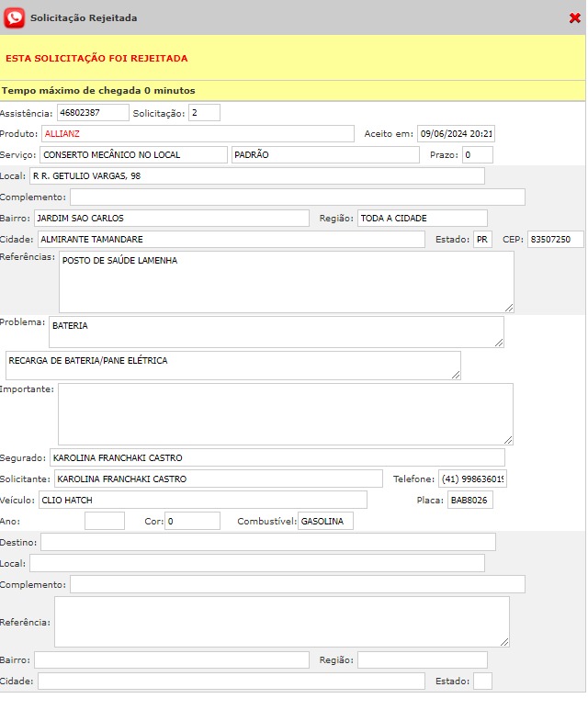
Task: Click the Cidade field ALMIRANTE TAMANDARE
Action: click(232, 240)
